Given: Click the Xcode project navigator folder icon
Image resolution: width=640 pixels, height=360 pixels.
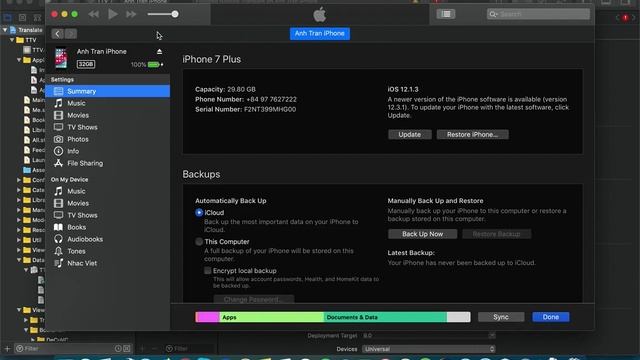Looking at the screenshot, I should (x=7, y=18).
